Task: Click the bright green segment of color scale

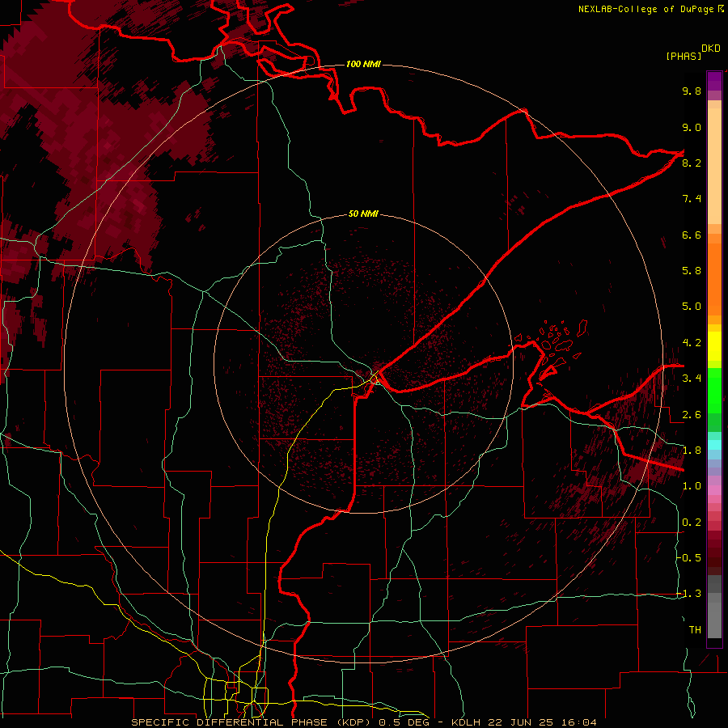Action: (x=714, y=391)
